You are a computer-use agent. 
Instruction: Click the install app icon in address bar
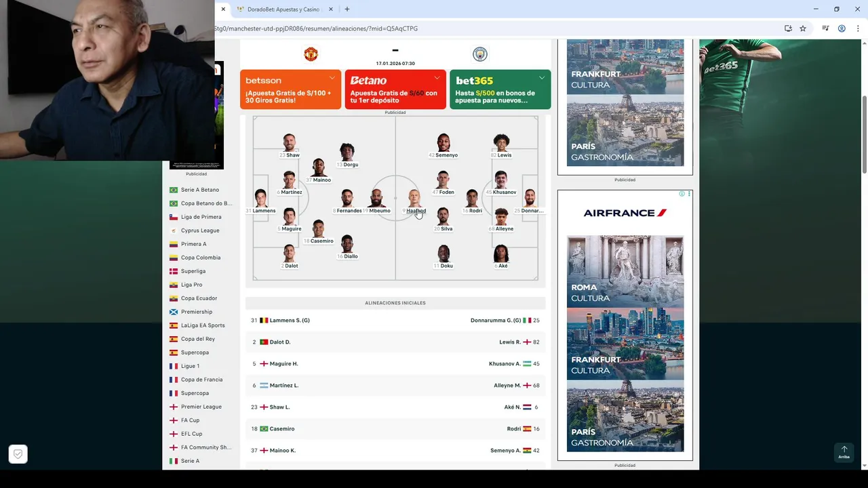(x=788, y=28)
